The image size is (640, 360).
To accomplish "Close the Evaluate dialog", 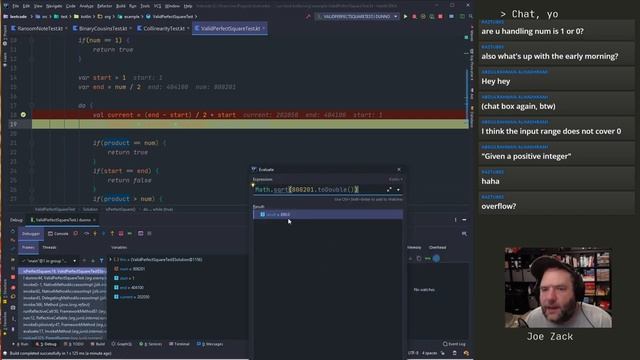I will [x=399, y=169].
